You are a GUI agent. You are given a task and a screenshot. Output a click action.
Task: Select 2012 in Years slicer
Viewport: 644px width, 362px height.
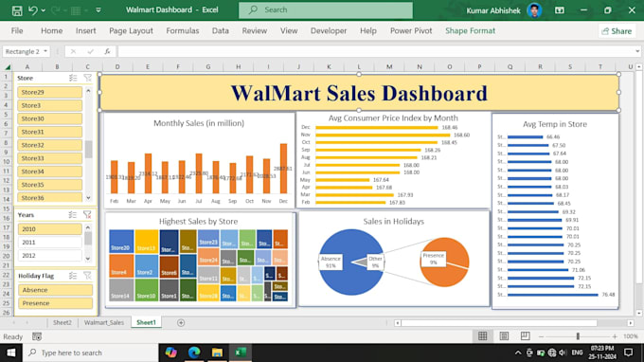49,255
